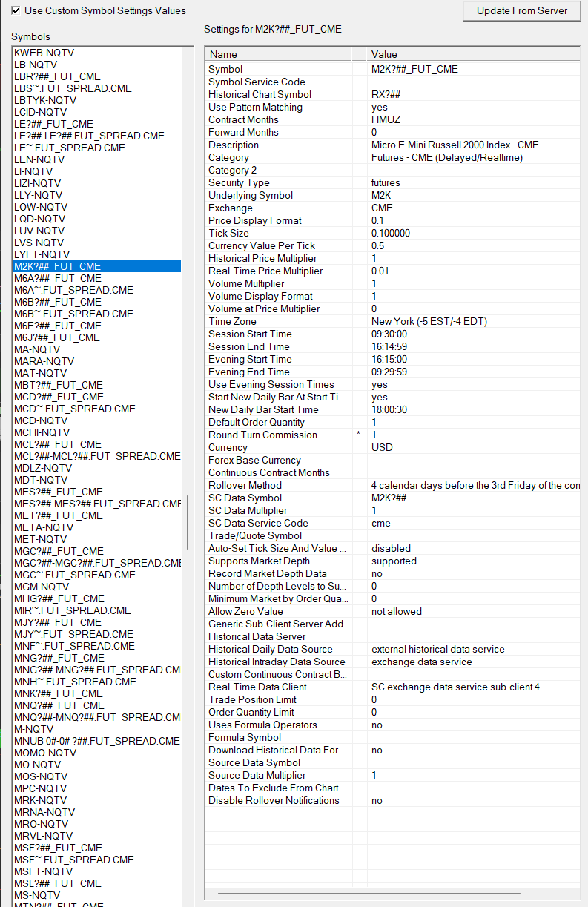Click the Description value Micro E-Mini Russell

pyautogui.click(x=455, y=145)
